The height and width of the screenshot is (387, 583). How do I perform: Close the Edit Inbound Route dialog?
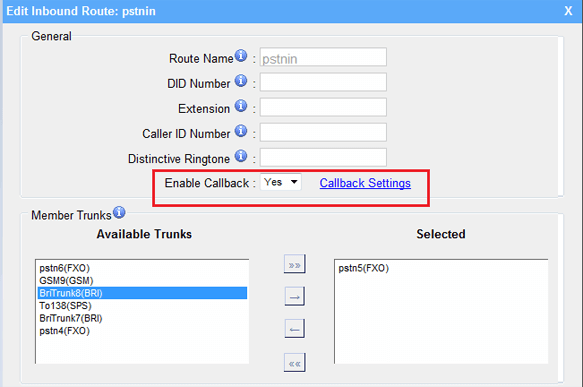[568, 11]
